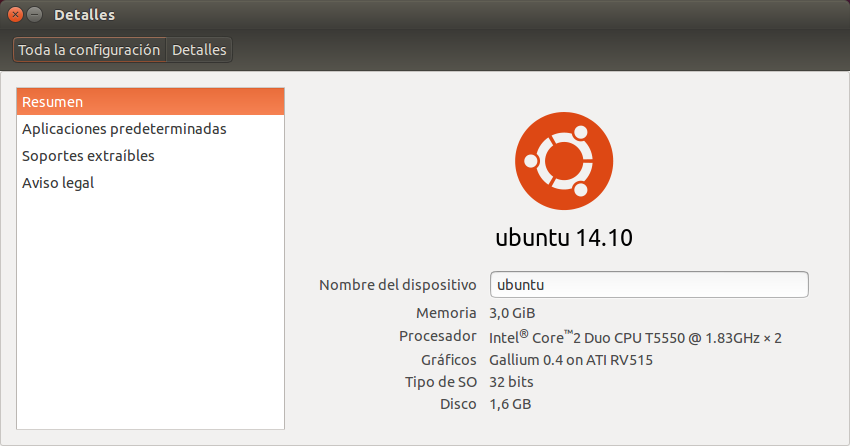Viewport: 850px width, 446px height.
Task: Close the Detalles window
Action: 16,15
